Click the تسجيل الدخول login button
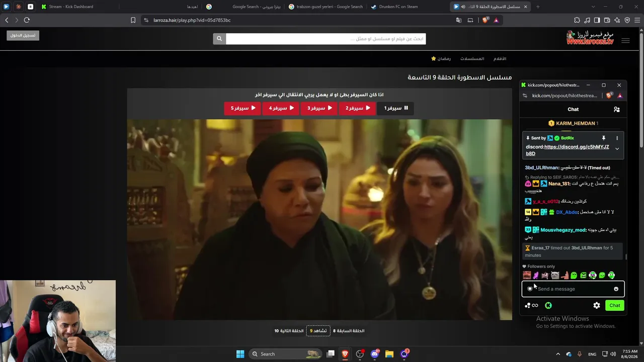The image size is (644, 362). point(23,35)
